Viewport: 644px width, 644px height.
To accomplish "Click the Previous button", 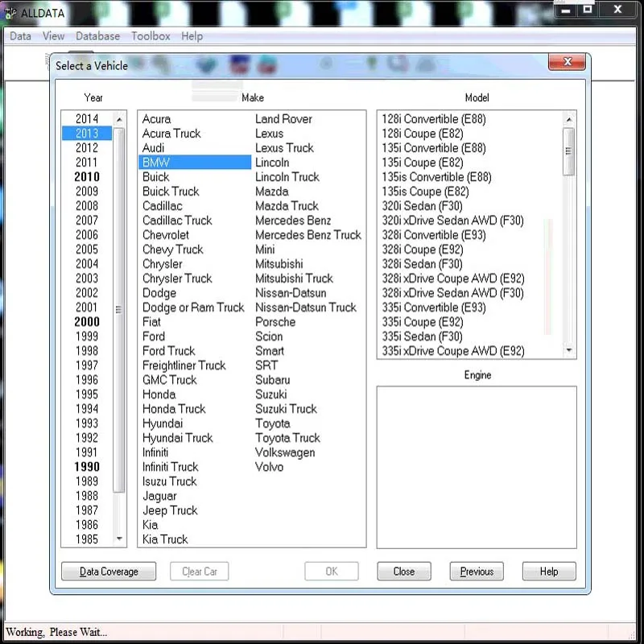I will pyautogui.click(x=477, y=572).
